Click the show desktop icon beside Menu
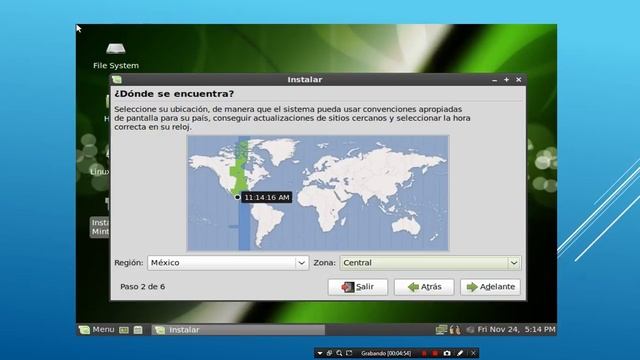The image size is (640, 360). coord(124,330)
